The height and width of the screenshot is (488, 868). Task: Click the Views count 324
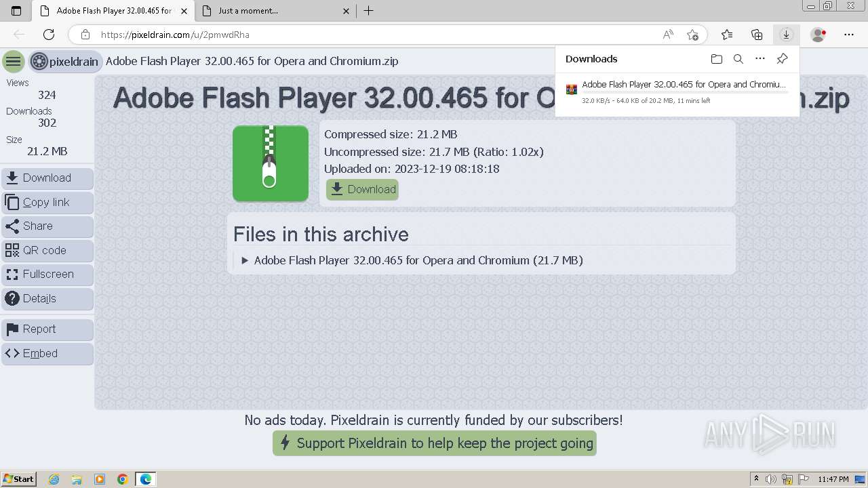(x=47, y=95)
